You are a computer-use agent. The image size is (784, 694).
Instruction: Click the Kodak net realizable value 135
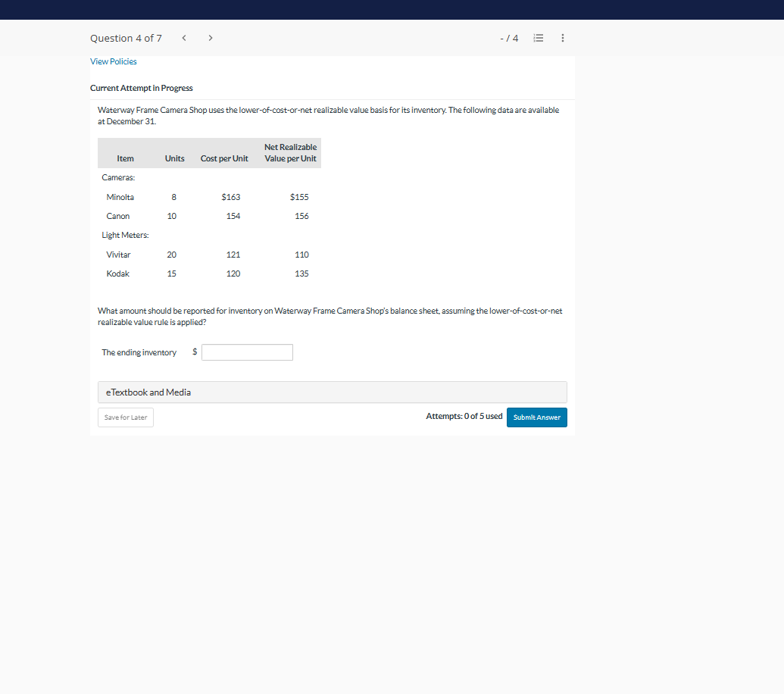pyautogui.click(x=301, y=274)
